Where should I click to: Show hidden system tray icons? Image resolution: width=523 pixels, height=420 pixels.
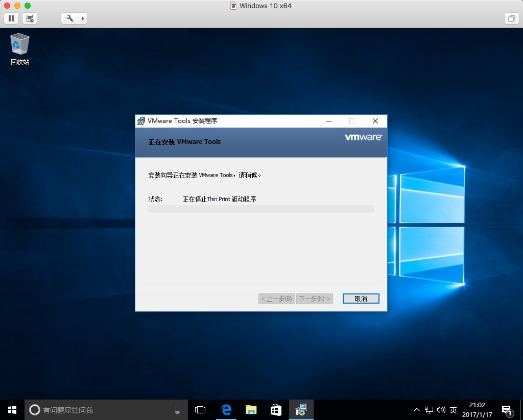click(417, 410)
